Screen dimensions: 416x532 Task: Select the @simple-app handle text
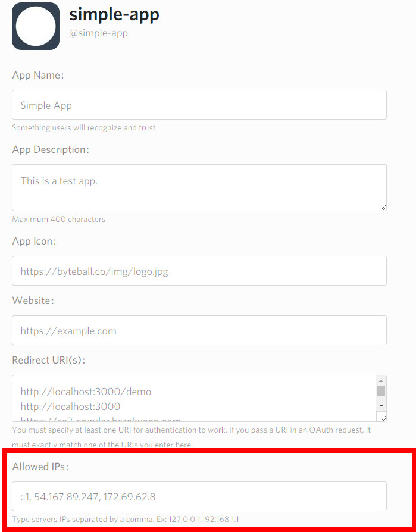point(98,33)
